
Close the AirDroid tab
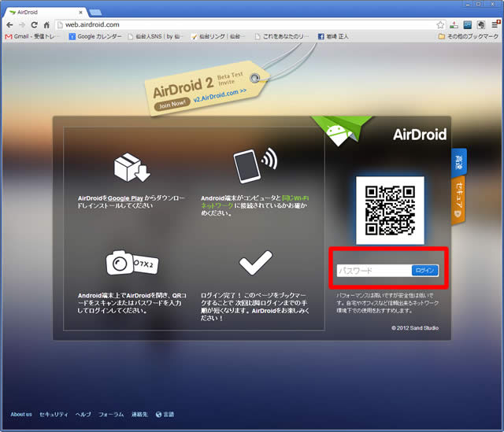coord(80,13)
